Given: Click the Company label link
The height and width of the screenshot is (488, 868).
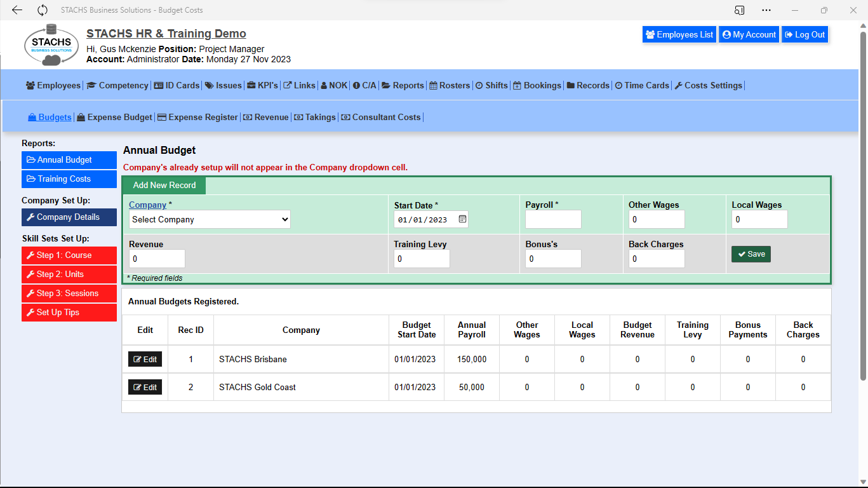Looking at the screenshot, I should pos(147,205).
